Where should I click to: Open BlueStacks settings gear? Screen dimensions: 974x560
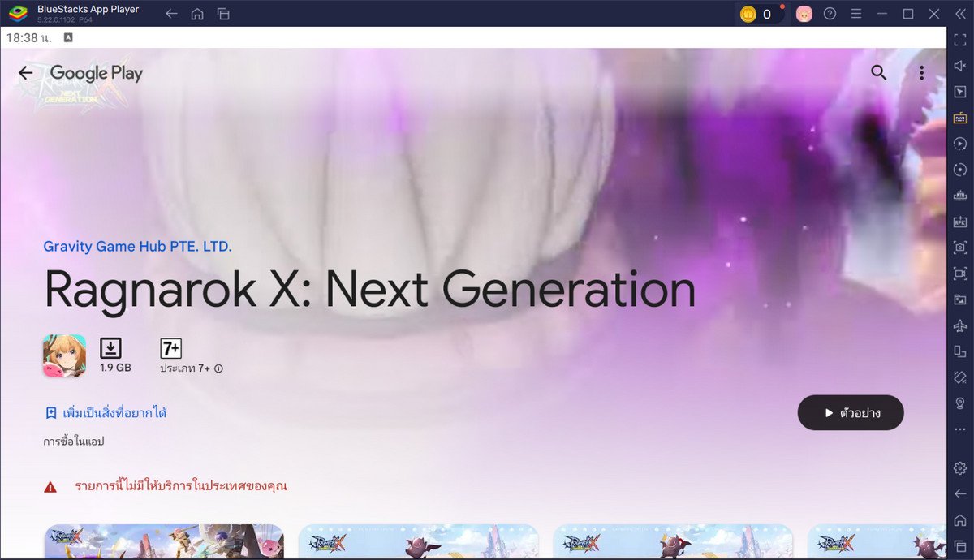[960, 468]
